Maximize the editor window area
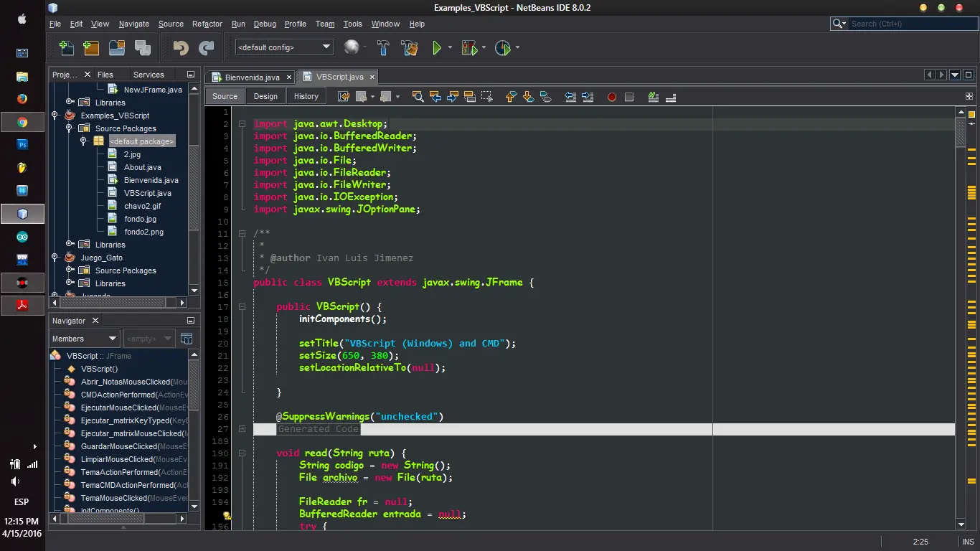This screenshot has width=980, height=551. tap(969, 75)
